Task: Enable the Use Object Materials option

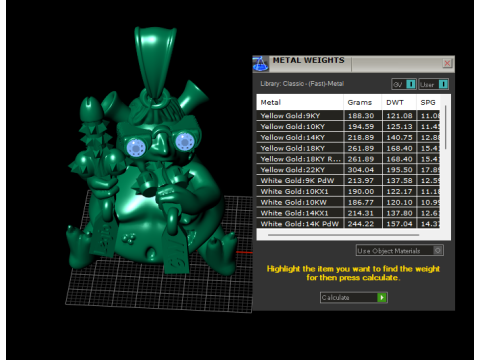Action: (400, 250)
